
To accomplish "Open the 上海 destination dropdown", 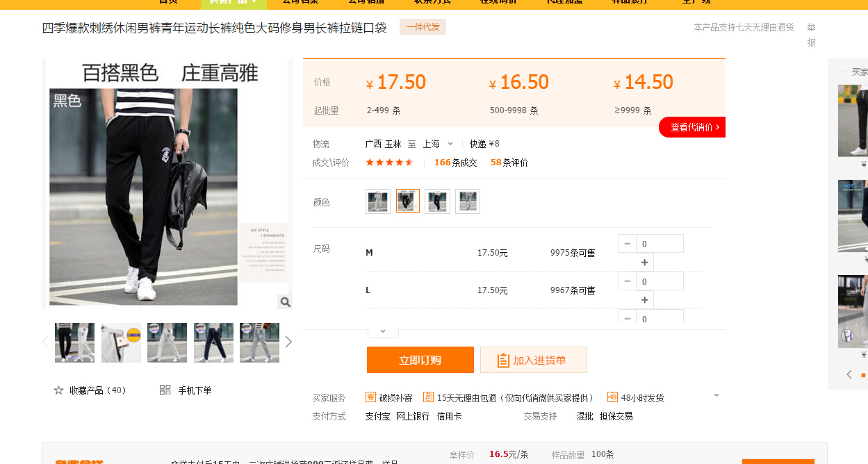I will 450,144.
